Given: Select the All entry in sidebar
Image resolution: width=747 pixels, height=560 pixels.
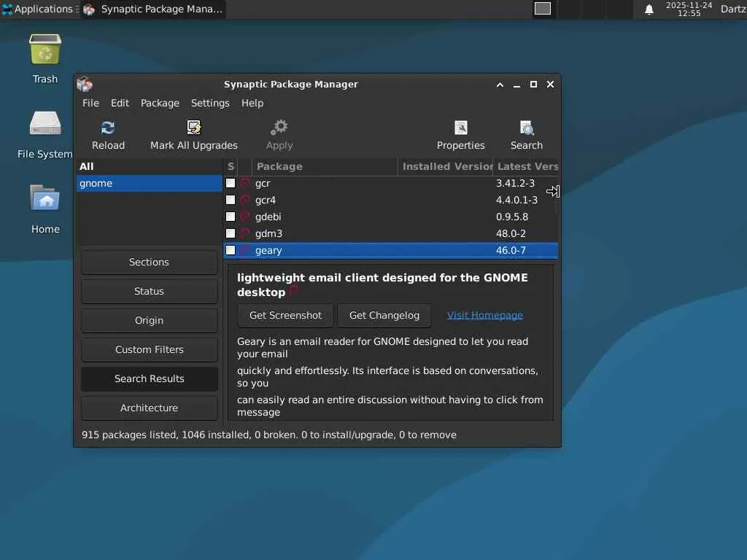Looking at the screenshot, I should [x=149, y=166].
